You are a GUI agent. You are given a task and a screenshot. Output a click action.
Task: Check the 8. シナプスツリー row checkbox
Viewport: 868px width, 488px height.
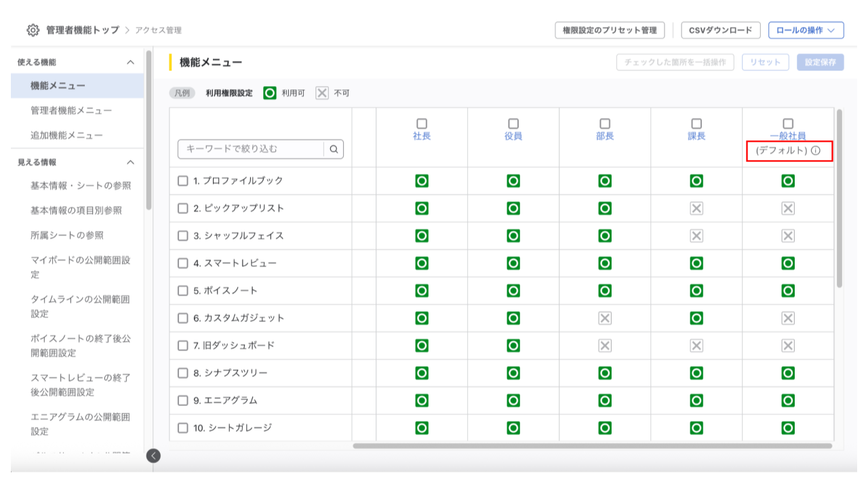point(182,373)
